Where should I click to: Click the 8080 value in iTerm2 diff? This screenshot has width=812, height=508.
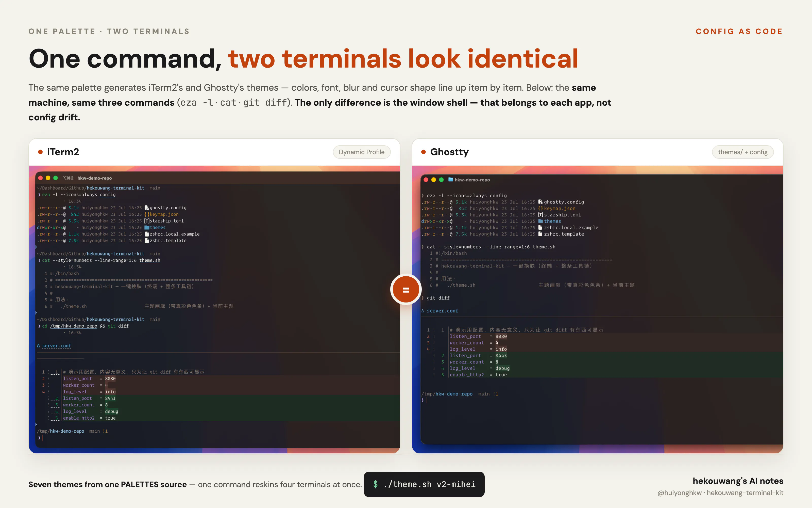pos(110,379)
